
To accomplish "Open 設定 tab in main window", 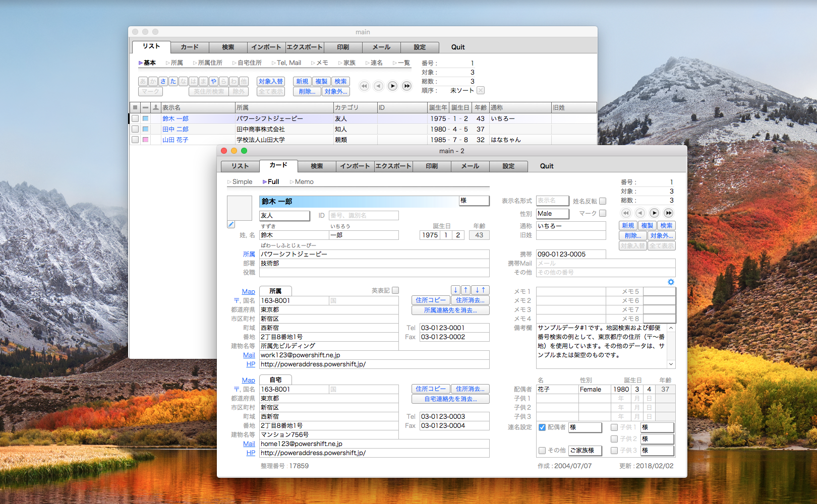I will [420, 47].
